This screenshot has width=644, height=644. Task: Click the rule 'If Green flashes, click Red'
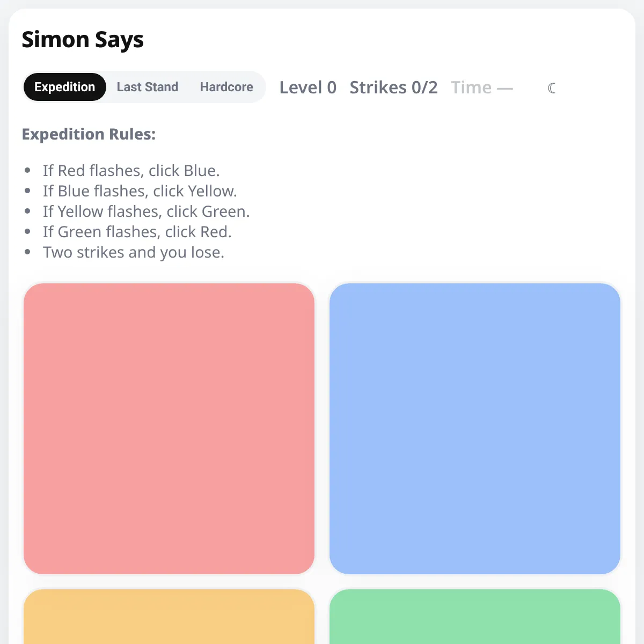click(x=137, y=232)
